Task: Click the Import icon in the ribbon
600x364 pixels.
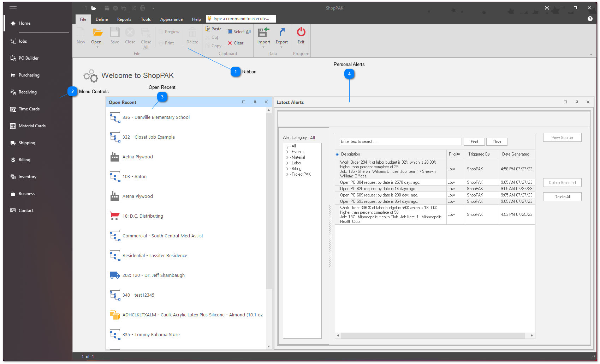Action: 263,33
